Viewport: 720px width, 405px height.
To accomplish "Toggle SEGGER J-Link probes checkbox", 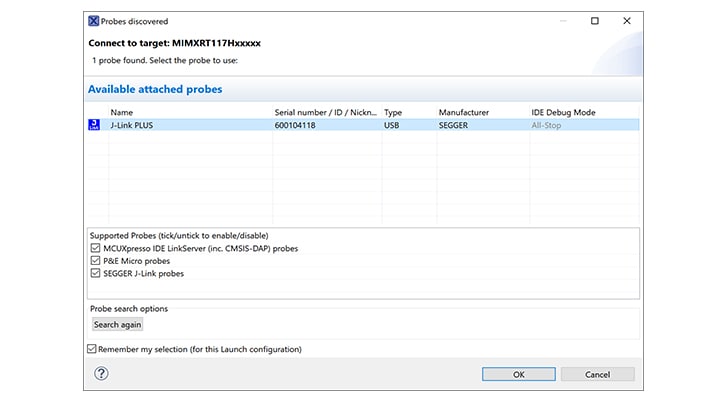I will (x=95, y=273).
